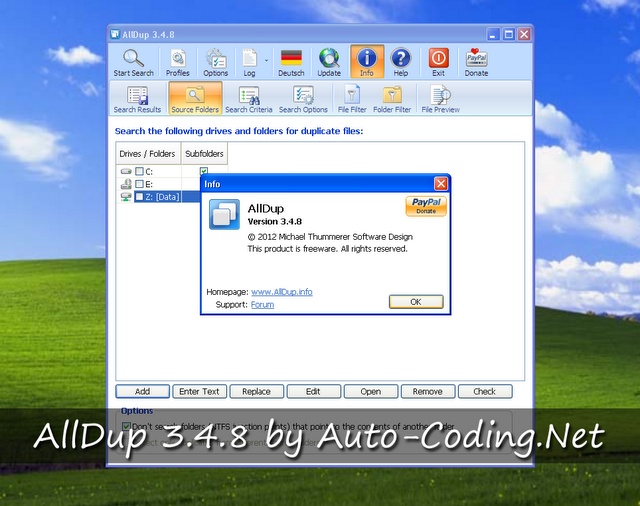Screen dimensions: 640x506
Task: Open the Search Options tab
Action: pos(303,98)
